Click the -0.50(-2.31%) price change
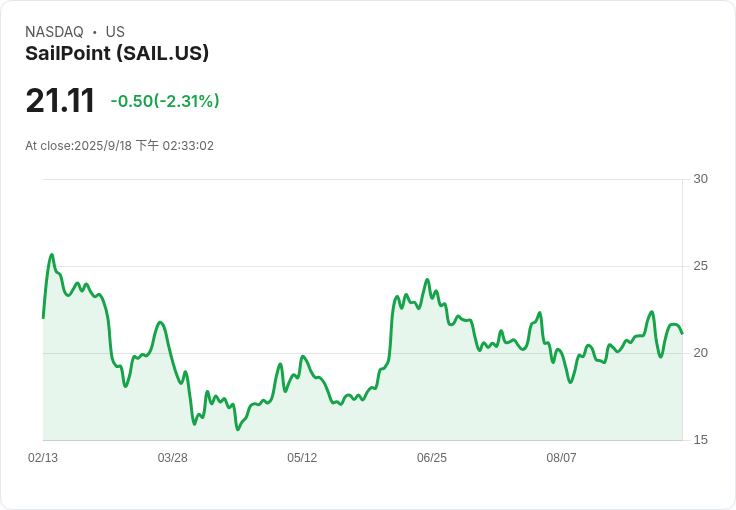Screen dimensions: 736x510 point(165,101)
